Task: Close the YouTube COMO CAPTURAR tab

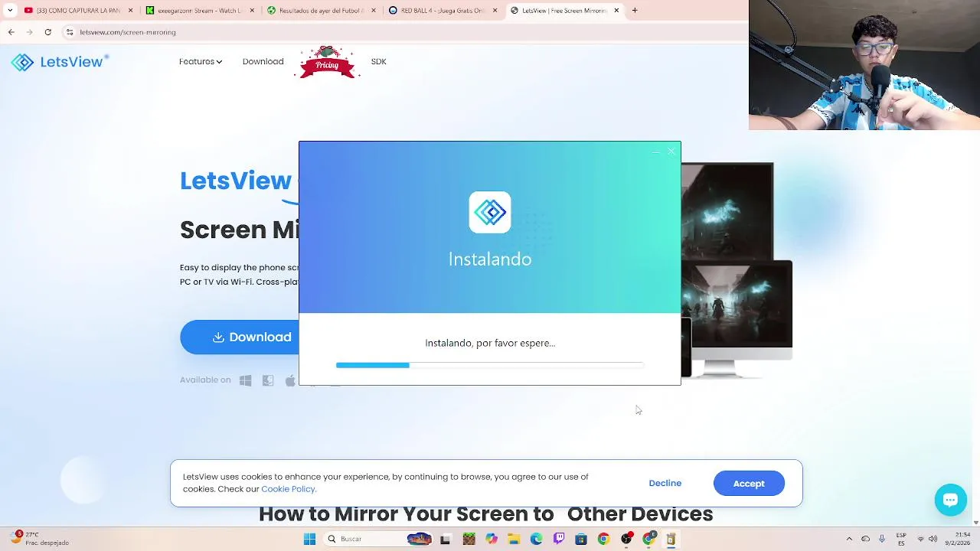Action: pos(130,11)
